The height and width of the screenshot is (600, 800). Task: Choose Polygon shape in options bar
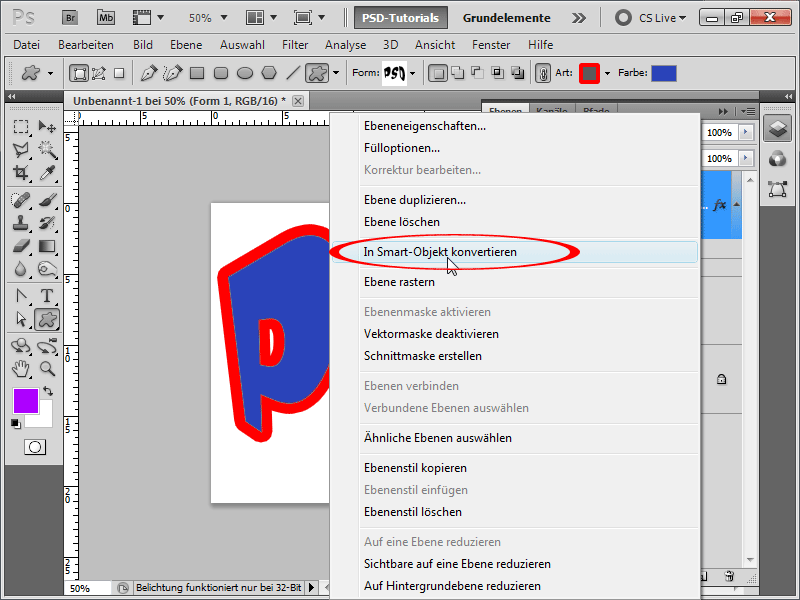(269, 73)
